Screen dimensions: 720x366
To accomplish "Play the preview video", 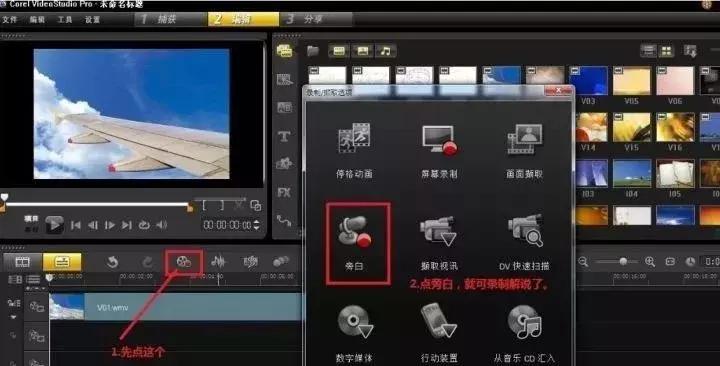I will click(x=54, y=225).
